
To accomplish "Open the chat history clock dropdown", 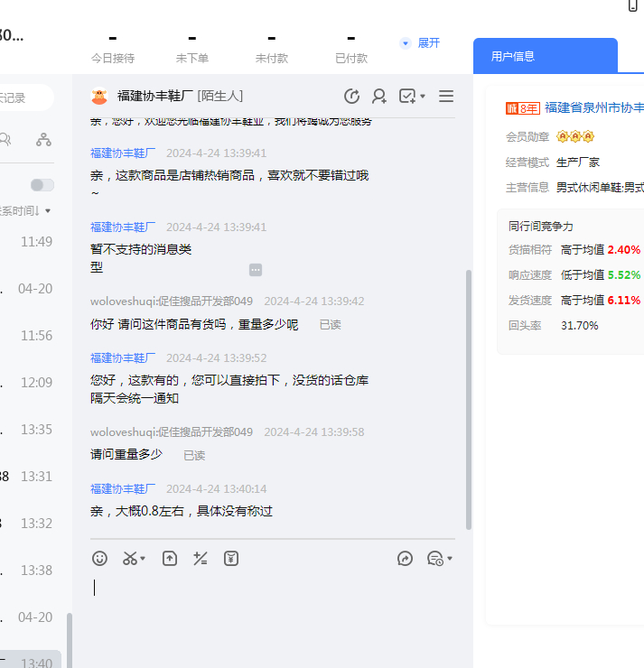I will pos(439,559).
